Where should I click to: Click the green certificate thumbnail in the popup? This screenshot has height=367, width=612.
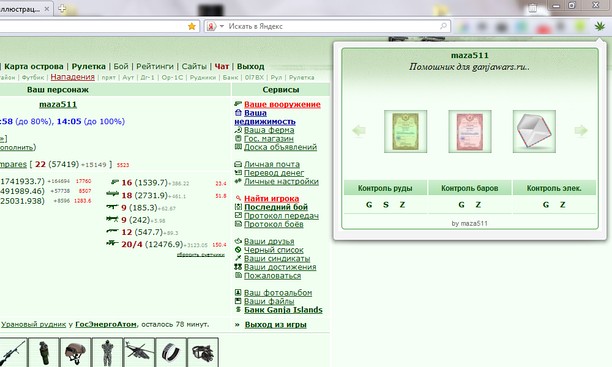(406, 131)
